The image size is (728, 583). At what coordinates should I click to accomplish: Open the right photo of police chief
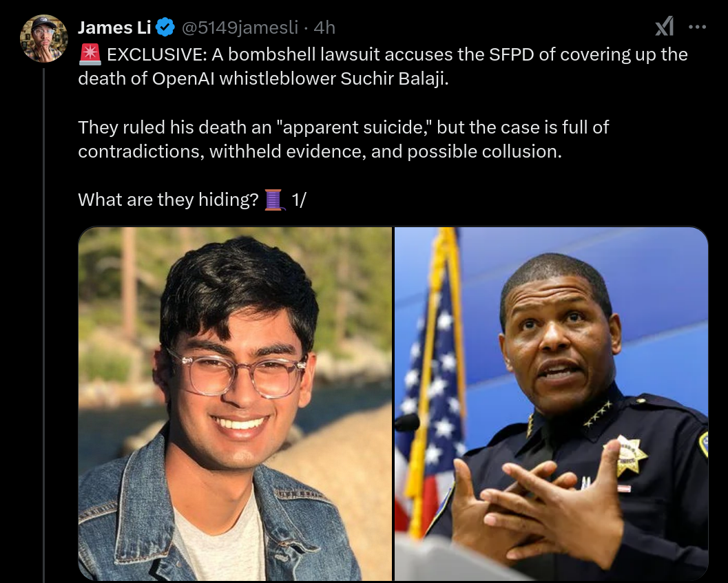[551, 403]
